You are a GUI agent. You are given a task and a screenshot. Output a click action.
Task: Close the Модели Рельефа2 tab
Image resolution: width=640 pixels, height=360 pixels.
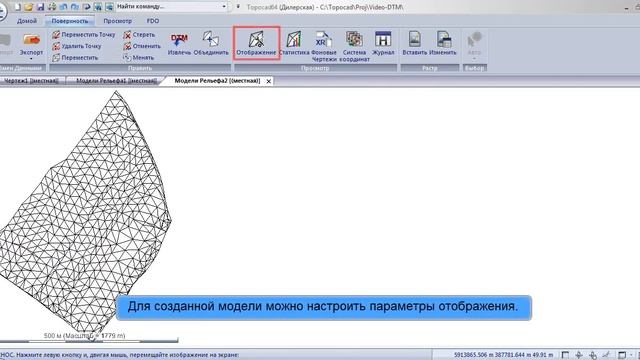[269, 81]
